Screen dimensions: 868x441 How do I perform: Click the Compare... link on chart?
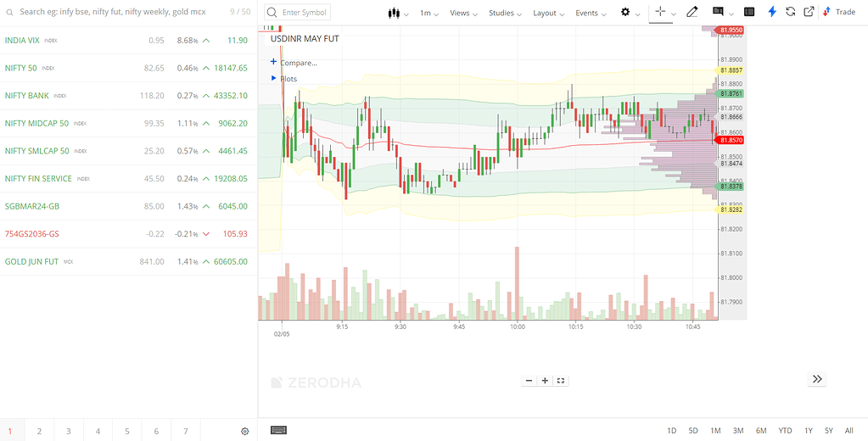pos(299,63)
